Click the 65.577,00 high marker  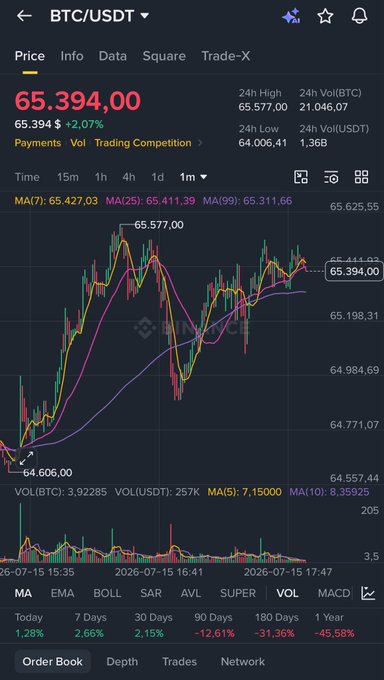pyautogui.click(x=159, y=225)
